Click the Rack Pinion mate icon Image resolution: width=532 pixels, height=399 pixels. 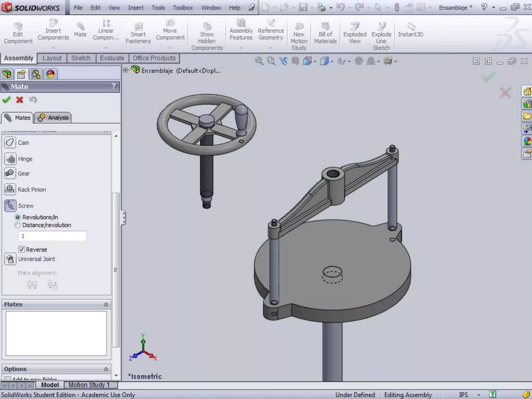point(10,189)
